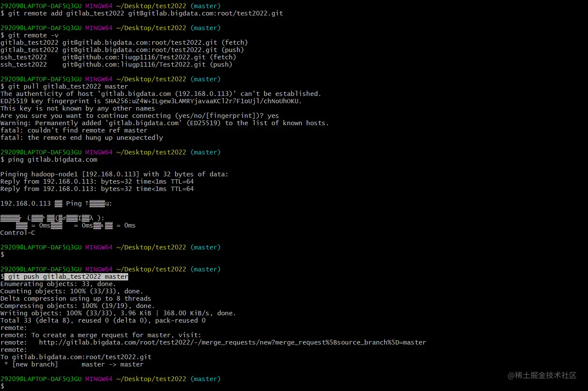Viewport: 588px width, 391px height.
Task: Click 'Enumerating objects: 33, done.' line
Action: tap(58, 284)
